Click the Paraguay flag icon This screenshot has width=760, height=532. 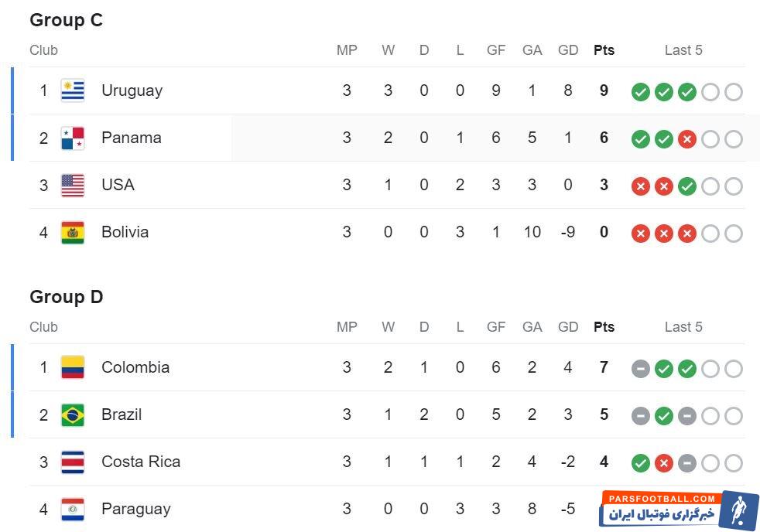tap(73, 510)
